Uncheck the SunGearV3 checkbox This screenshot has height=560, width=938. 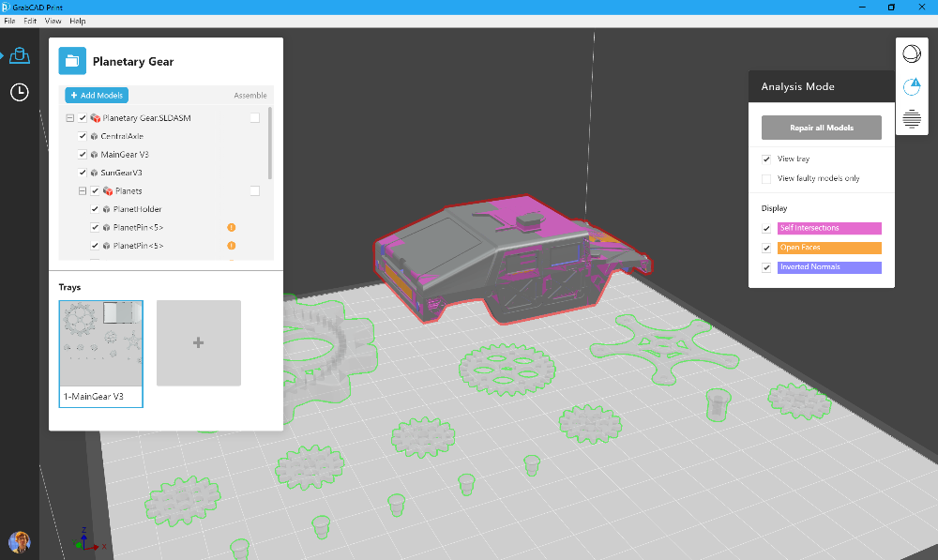(83, 173)
